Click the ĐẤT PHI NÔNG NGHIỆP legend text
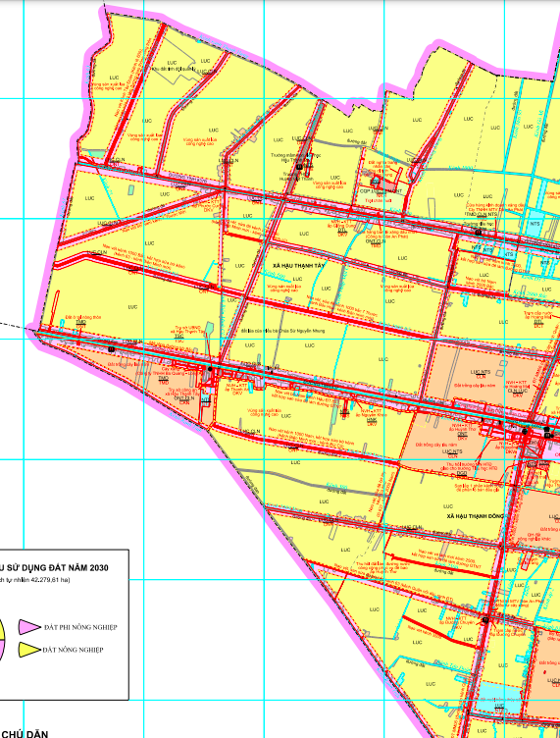The width and height of the screenshot is (560, 738). pos(80,627)
